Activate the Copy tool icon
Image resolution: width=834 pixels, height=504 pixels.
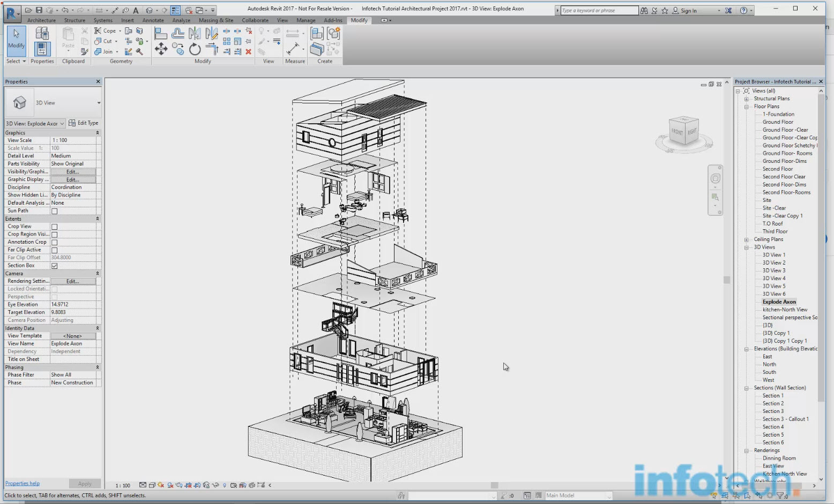pos(178,49)
